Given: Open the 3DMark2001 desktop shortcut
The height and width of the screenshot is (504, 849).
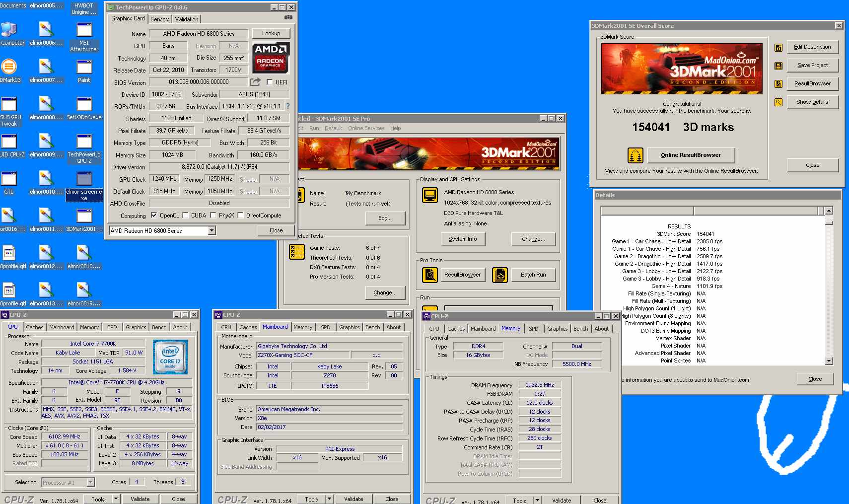Looking at the screenshot, I should (x=84, y=220).
